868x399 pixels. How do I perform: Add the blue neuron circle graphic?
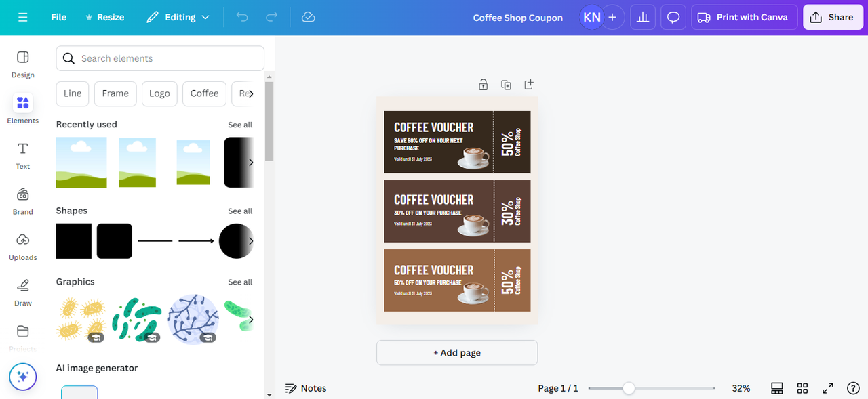tap(193, 320)
